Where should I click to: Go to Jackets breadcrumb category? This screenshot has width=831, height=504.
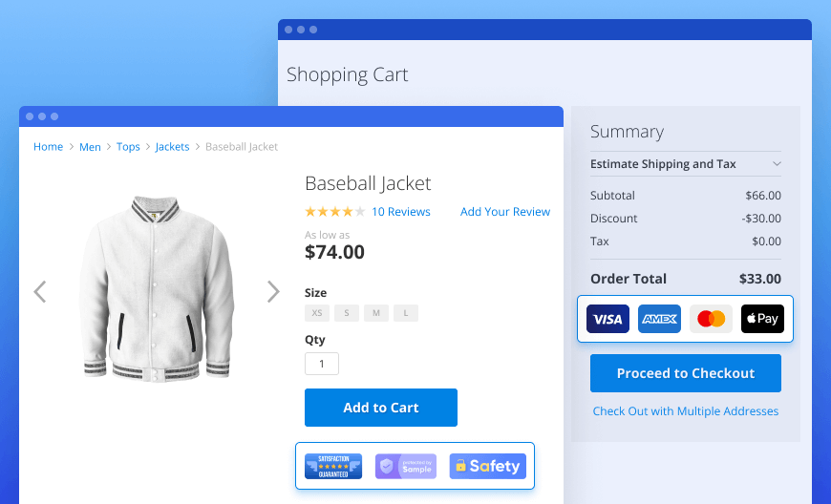[x=172, y=147]
